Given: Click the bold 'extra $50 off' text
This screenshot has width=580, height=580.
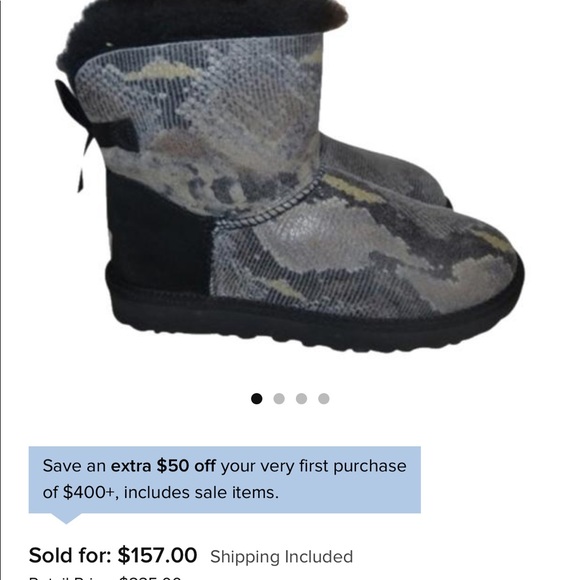Looking at the screenshot, I should point(163,466).
